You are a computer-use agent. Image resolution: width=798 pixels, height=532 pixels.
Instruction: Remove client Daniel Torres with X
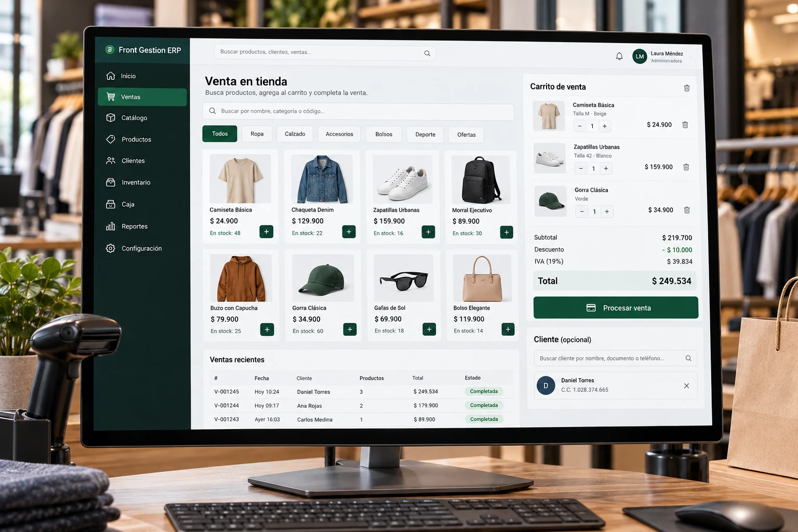point(687,386)
